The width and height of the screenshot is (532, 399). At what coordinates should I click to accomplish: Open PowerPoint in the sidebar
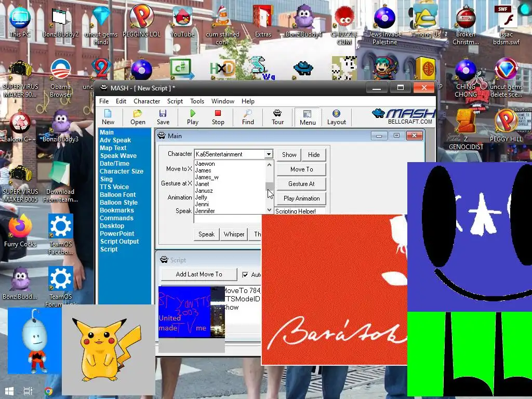coord(117,234)
